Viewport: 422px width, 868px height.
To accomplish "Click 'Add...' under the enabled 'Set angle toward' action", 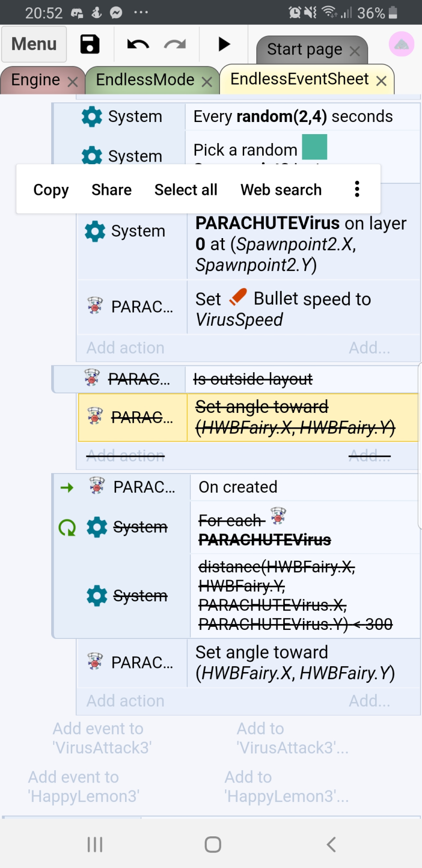I will 370,701.
